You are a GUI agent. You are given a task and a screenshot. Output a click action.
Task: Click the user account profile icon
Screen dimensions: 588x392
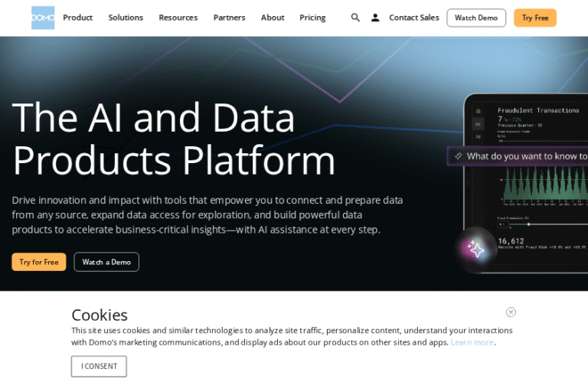(x=375, y=18)
